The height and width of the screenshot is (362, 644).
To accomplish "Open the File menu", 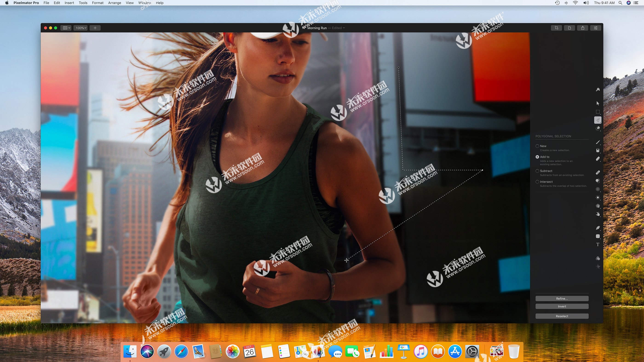I will click(x=46, y=3).
